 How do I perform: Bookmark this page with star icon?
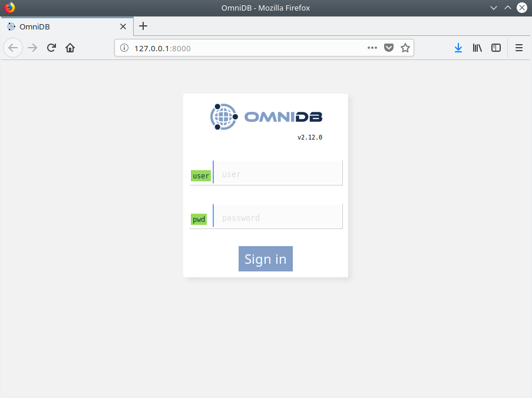point(405,48)
